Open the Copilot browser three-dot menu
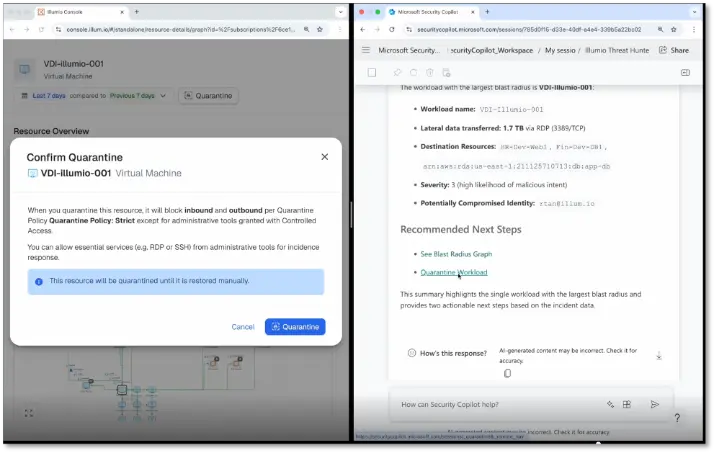The width and height of the screenshot is (714, 454). (694, 30)
